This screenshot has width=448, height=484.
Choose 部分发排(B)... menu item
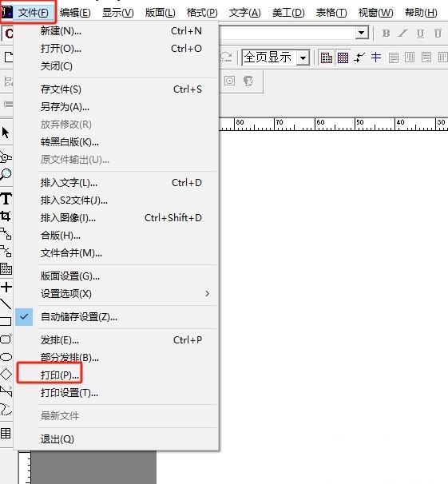click(x=117, y=358)
